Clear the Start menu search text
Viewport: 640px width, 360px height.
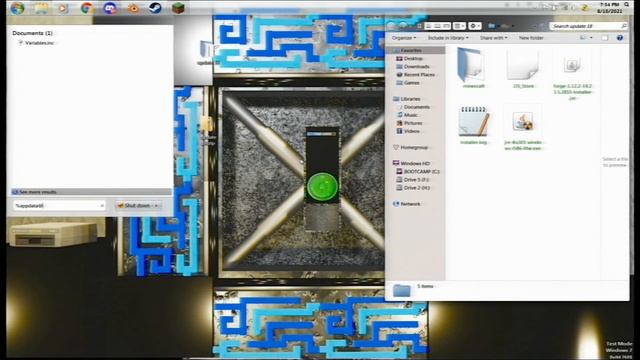click(102, 206)
